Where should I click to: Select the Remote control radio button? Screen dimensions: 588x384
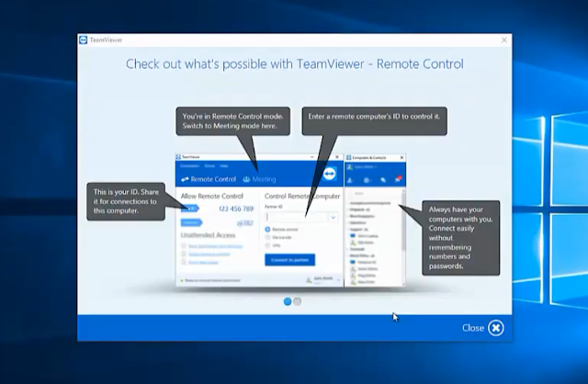267,229
